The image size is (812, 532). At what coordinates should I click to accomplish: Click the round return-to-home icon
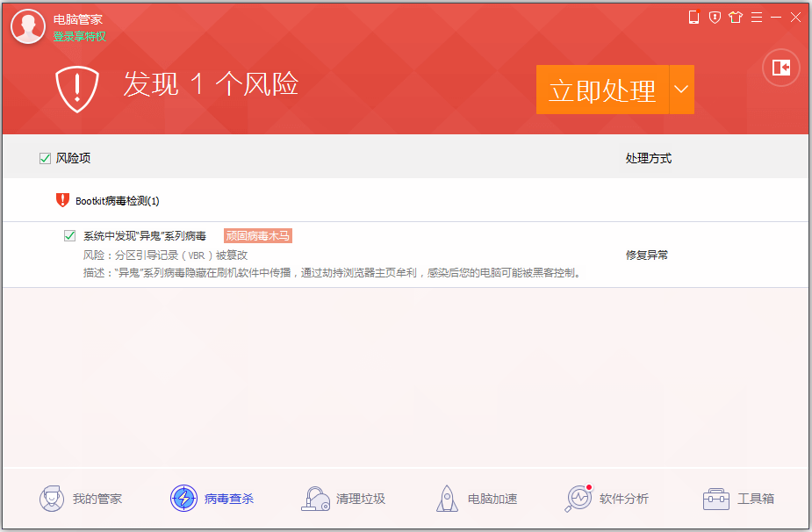(x=781, y=68)
